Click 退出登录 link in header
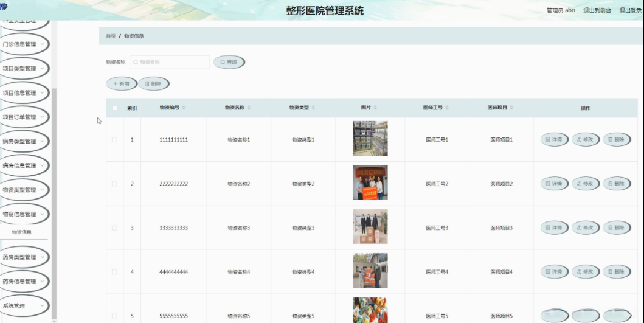Image resolution: width=644 pixels, height=323 pixels. point(631,10)
